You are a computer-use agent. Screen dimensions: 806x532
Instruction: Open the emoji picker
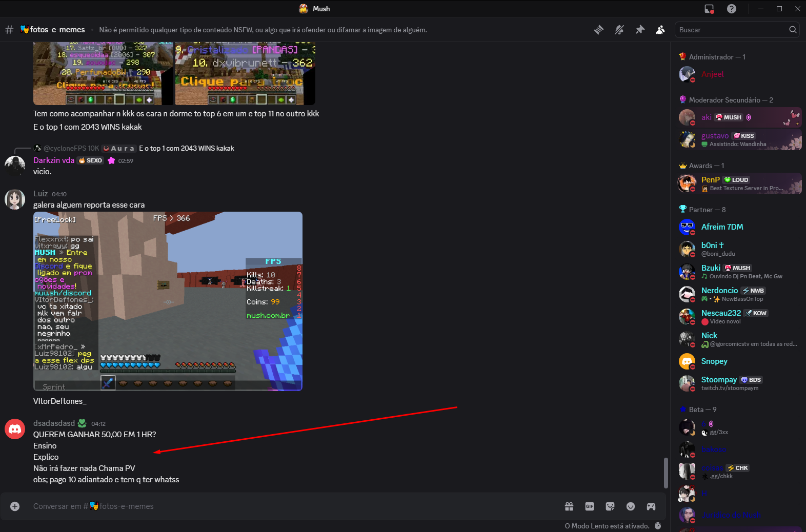[x=631, y=506]
